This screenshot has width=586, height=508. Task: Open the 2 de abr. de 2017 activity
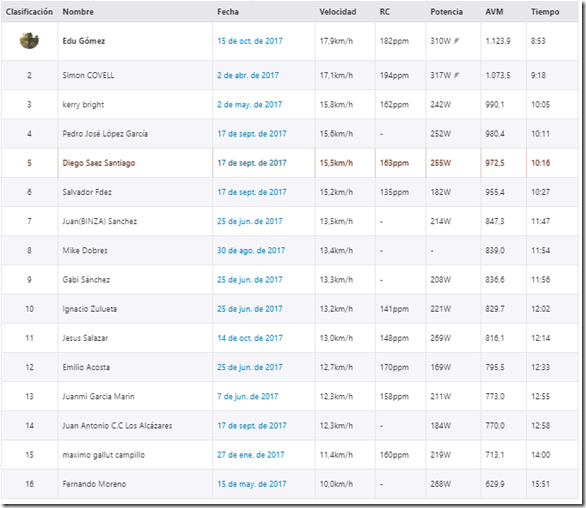pos(248,76)
